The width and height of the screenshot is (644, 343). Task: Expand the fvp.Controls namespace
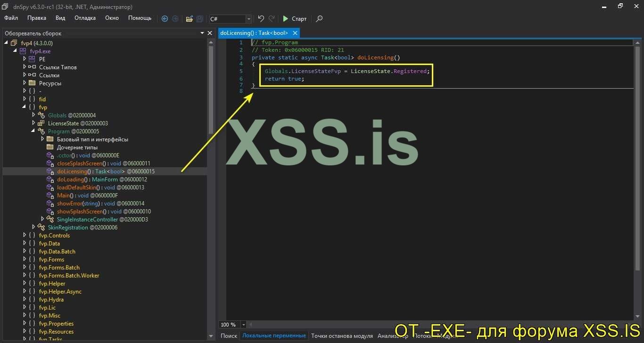(x=25, y=236)
